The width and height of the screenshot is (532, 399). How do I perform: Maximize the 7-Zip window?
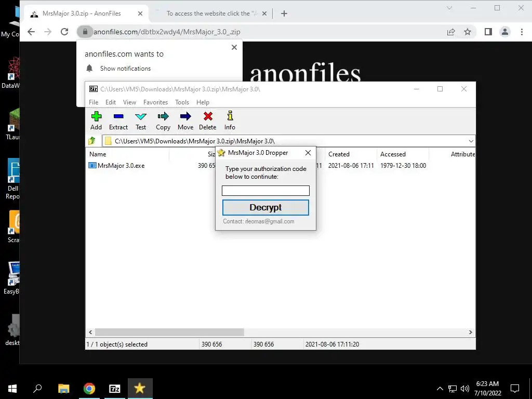440,89
